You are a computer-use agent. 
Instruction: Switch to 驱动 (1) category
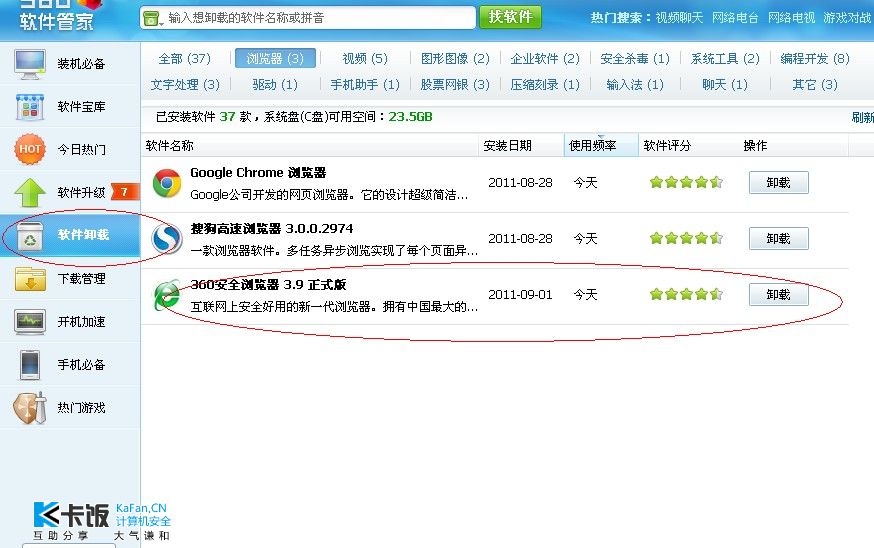(275, 85)
